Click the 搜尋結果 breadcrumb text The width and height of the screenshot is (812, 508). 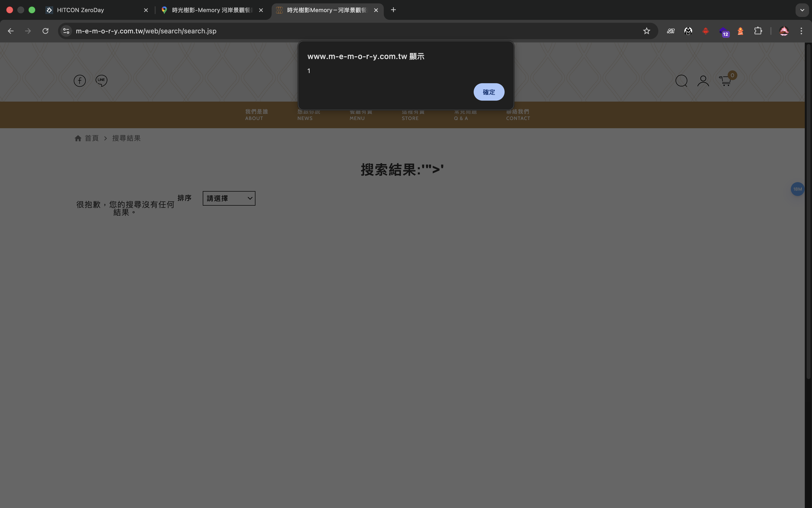(126, 138)
